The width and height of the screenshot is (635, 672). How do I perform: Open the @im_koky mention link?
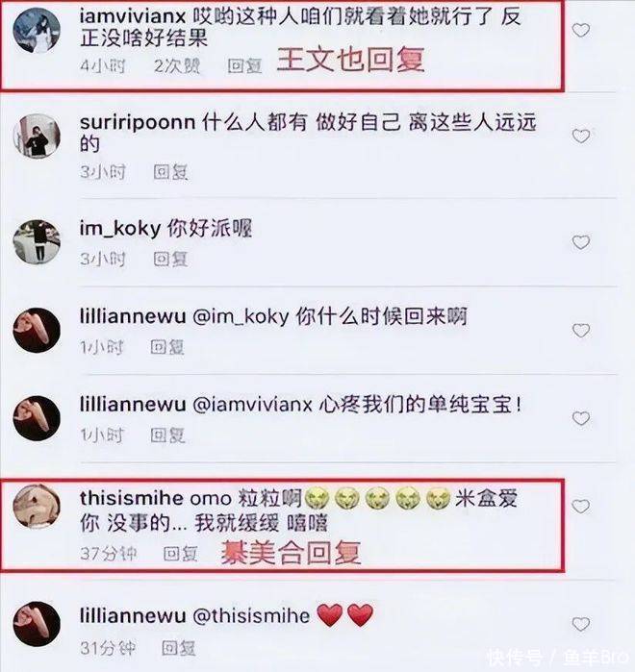pyautogui.click(x=241, y=317)
